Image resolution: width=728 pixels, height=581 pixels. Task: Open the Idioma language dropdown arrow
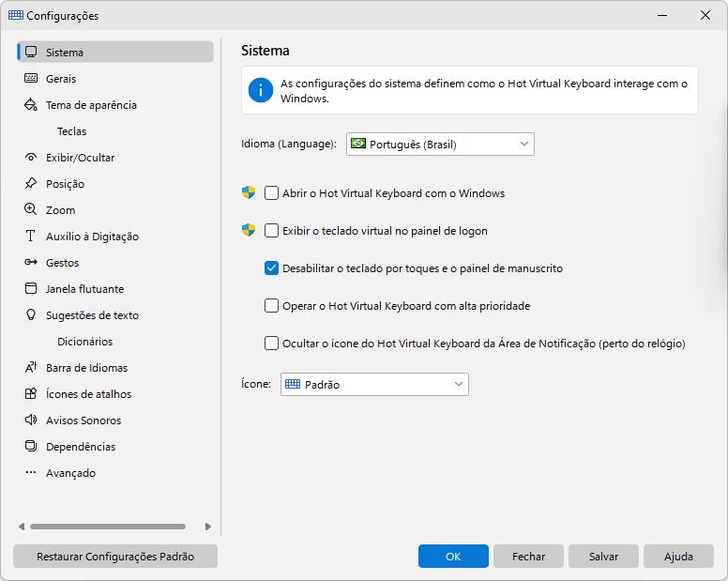coord(524,144)
